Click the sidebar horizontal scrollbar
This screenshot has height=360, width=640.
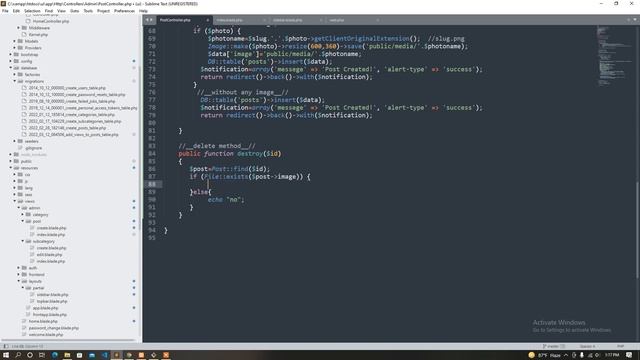[x=69, y=340]
